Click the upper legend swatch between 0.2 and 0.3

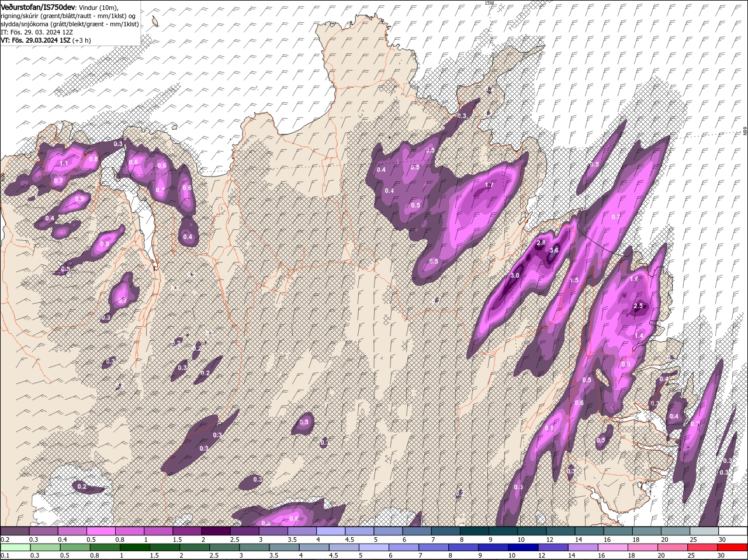coord(15,531)
